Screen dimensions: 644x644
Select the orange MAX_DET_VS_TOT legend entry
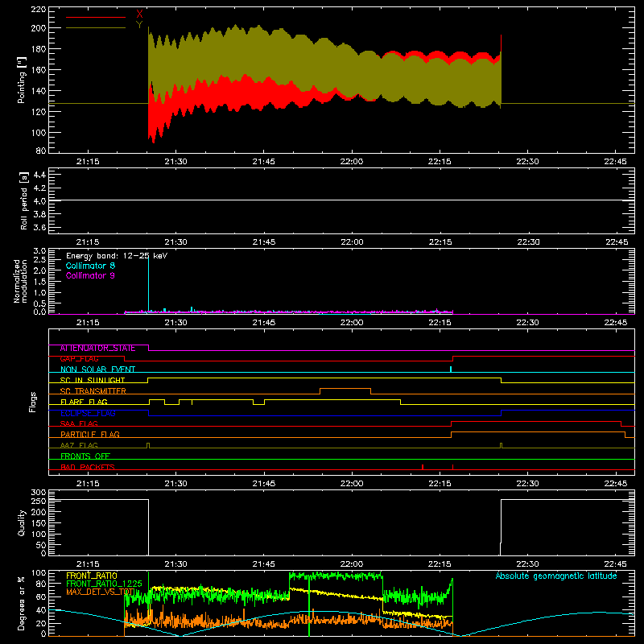[101, 592]
